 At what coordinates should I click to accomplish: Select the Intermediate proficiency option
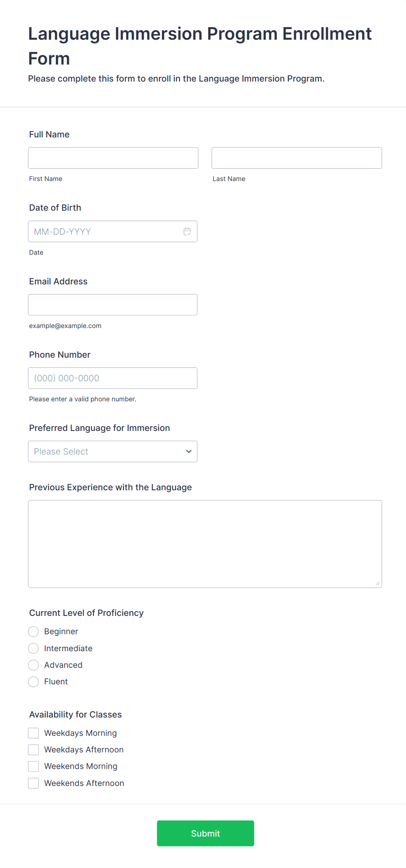coord(34,648)
